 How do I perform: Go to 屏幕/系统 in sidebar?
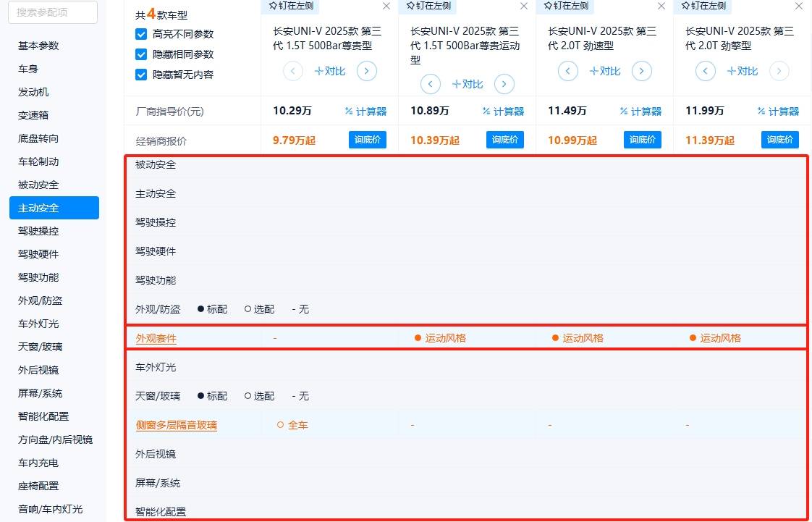click(x=40, y=393)
